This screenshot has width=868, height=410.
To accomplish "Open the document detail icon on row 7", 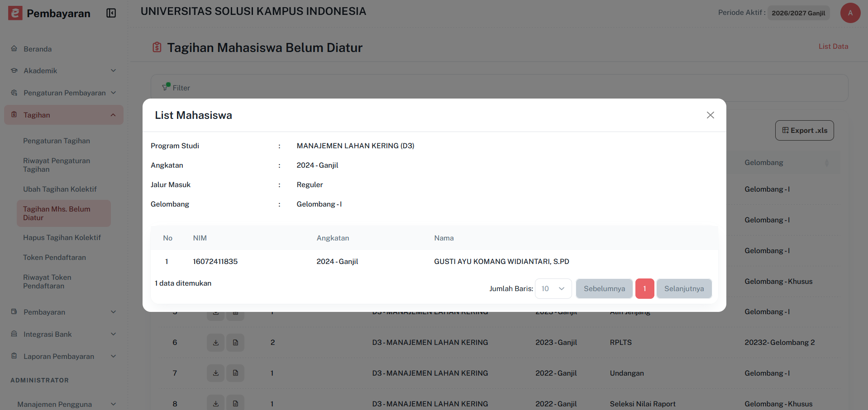I will pyautogui.click(x=235, y=373).
